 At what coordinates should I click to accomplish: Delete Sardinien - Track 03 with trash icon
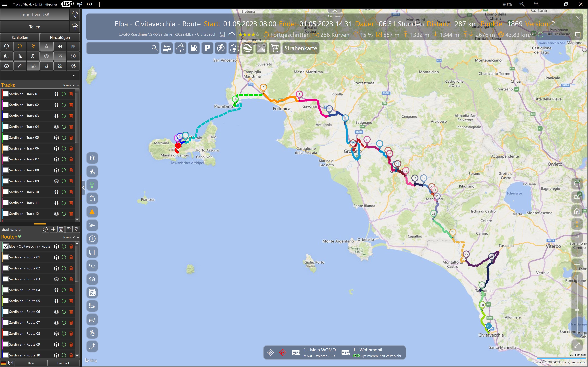[x=71, y=116]
